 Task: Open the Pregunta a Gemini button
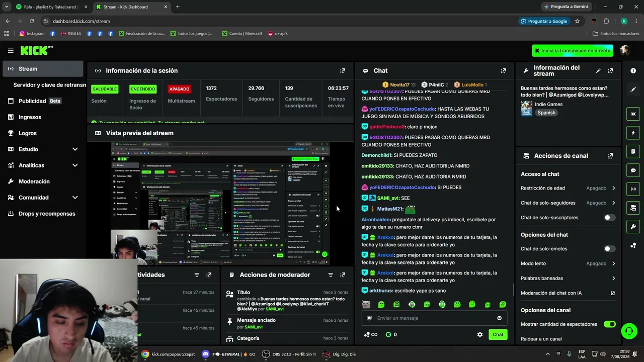tap(566, 7)
